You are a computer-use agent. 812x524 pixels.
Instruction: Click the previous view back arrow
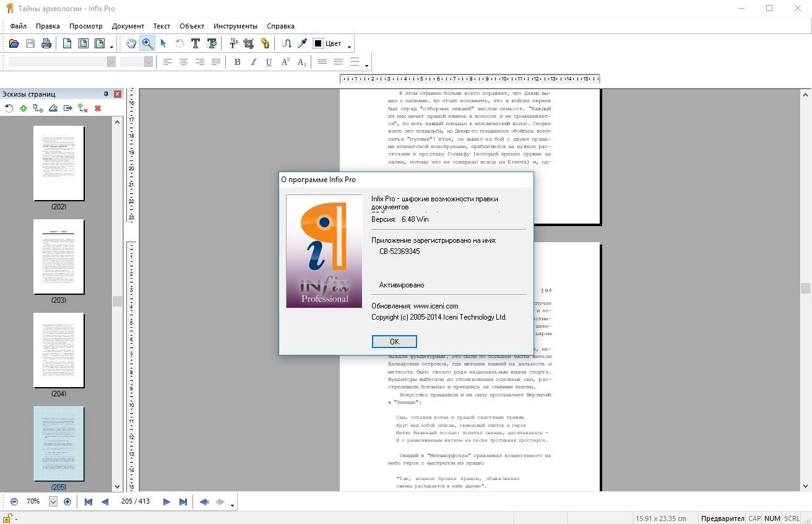coord(204,502)
